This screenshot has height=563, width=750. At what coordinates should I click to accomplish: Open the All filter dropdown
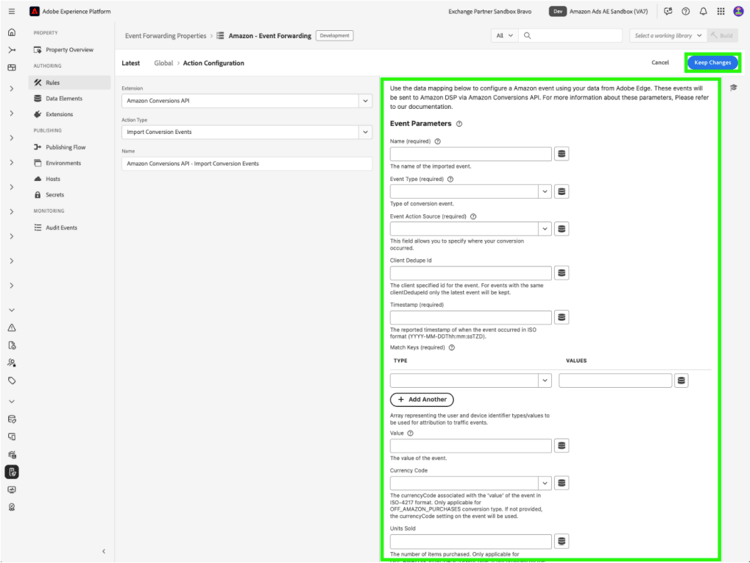(x=504, y=35)
